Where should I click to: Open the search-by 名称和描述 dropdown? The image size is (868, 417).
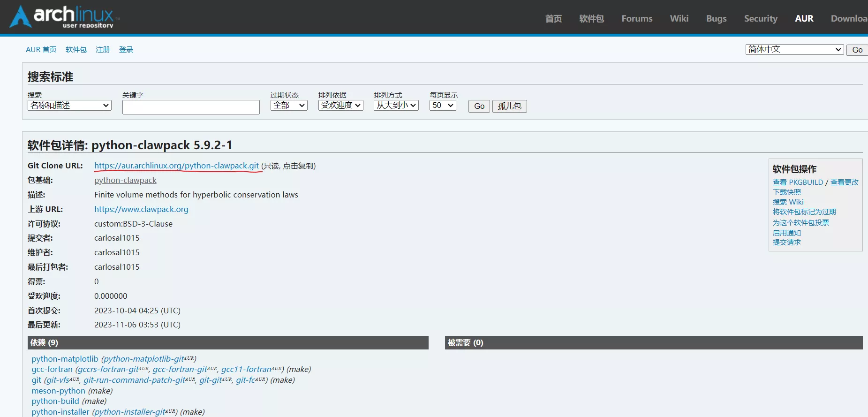[69, 106]
